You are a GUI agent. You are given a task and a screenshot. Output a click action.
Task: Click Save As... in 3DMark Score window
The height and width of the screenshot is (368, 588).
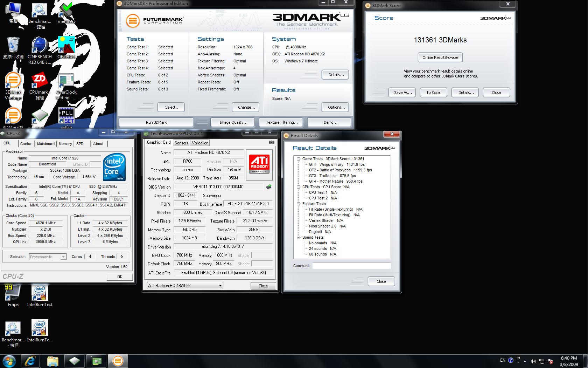click(402, 93)
